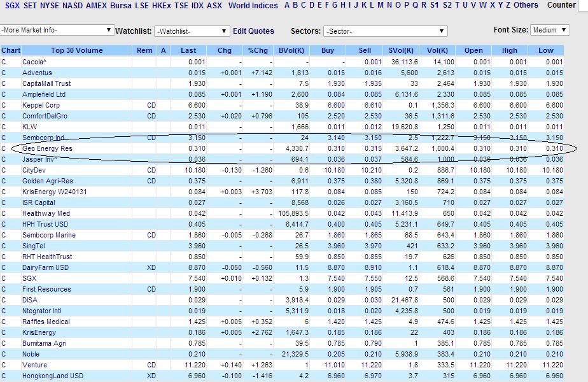Open World Indices page
This screenshot has width=588, height=382.
coord(253,6)
